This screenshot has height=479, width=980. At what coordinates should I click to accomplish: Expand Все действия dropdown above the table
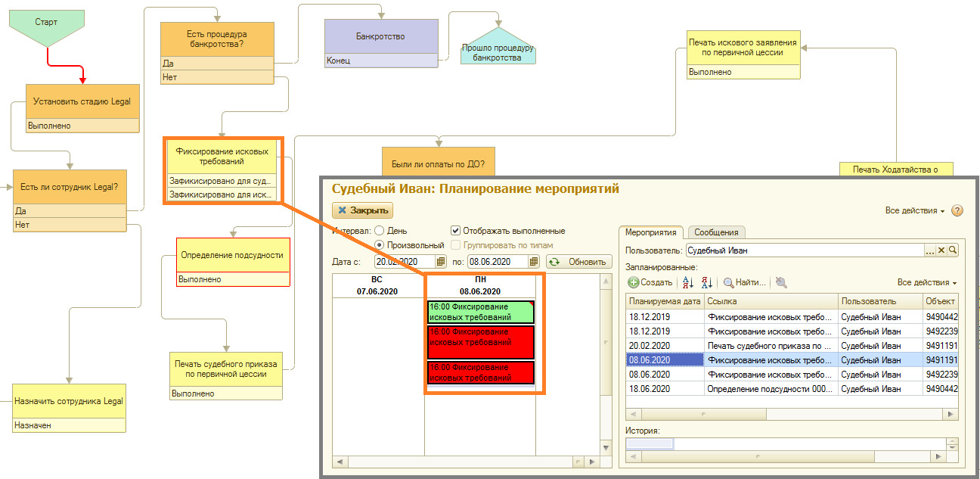click(x=927, y=282)
